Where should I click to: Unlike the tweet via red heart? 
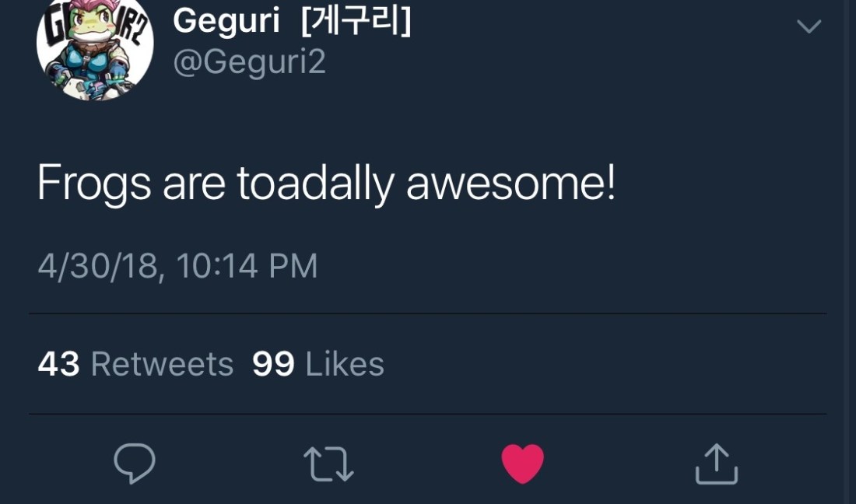(x=522, y=464)
